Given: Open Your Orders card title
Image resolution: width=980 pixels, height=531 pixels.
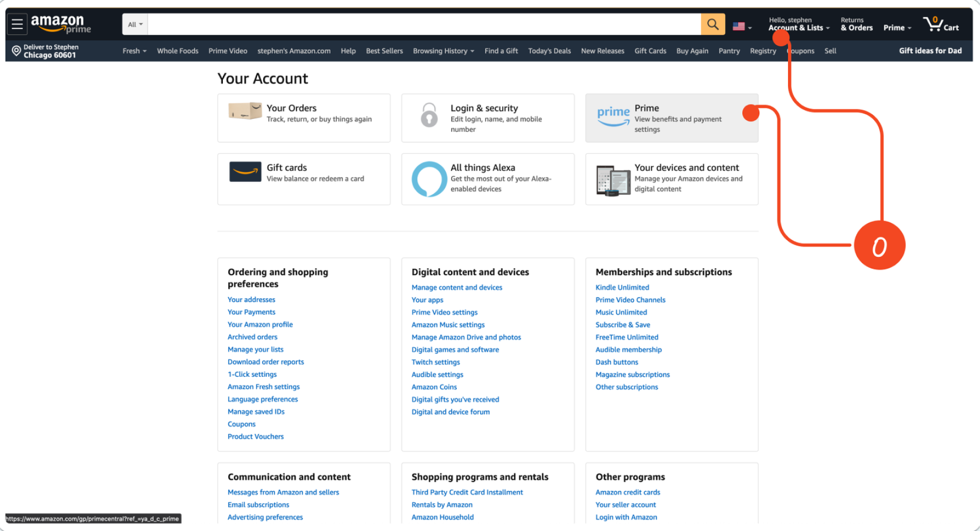Looking at the screenshot, I should 291,108.
